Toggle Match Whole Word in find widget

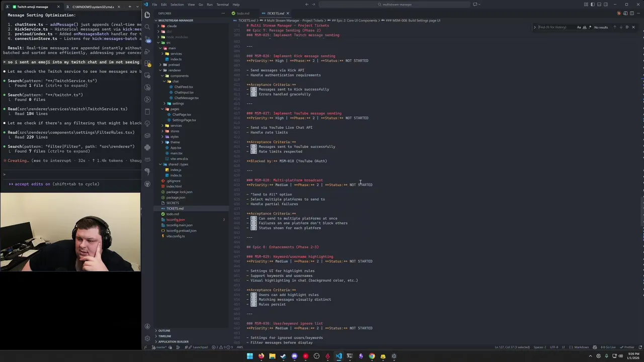pyautogui.click(x=584, y=27)
